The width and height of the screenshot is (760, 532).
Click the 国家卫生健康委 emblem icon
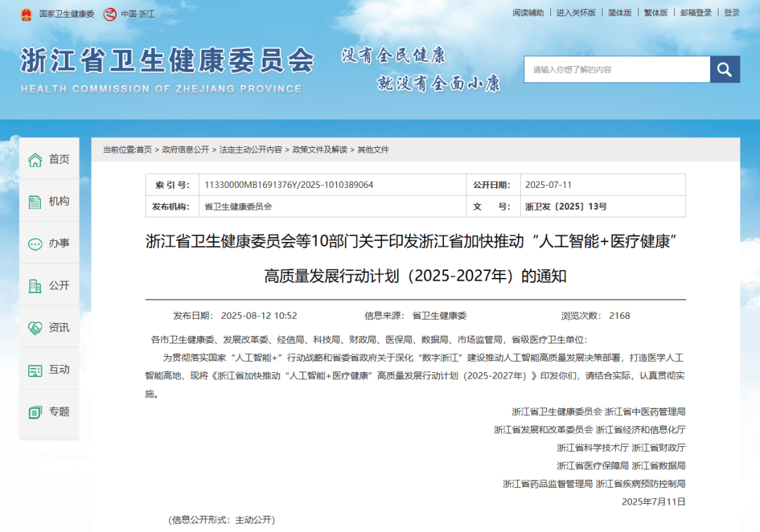coord(26,13)
